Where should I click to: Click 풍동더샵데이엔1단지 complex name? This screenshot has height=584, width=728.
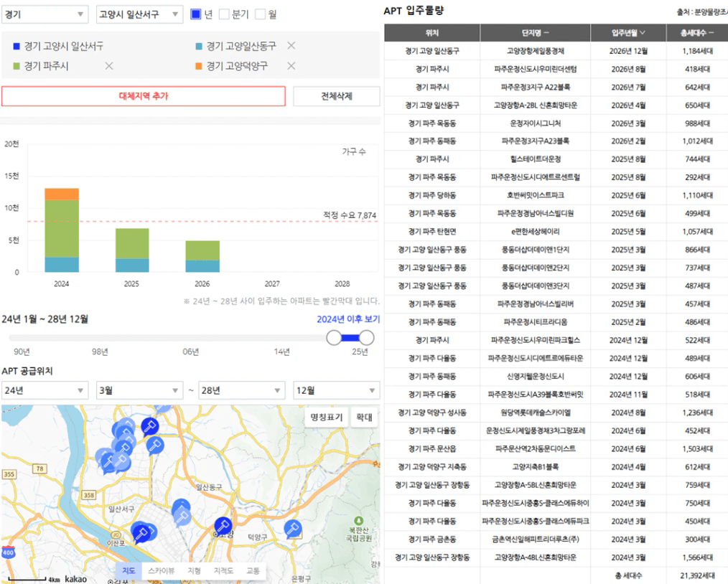click(536, 250)
